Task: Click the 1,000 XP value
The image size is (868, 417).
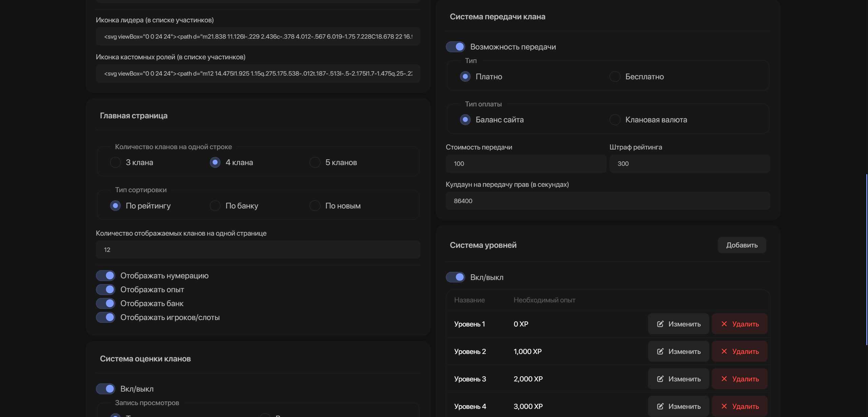Action: click(528, 352)
